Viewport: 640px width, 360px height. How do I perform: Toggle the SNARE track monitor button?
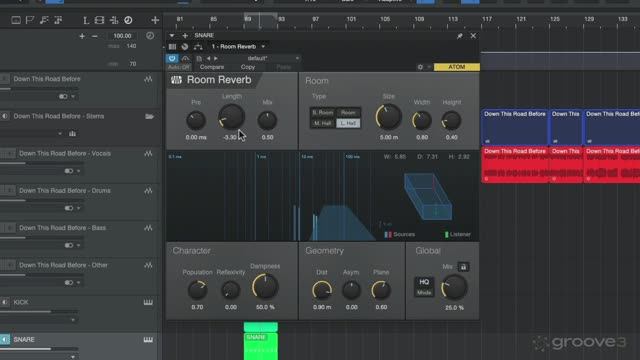tap(5, 340)
